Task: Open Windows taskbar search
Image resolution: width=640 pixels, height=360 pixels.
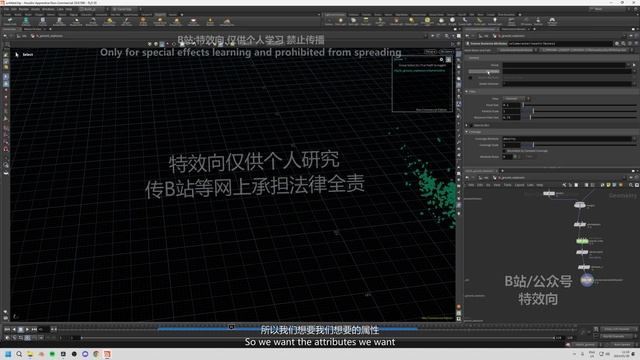Action: pos(19,354)
